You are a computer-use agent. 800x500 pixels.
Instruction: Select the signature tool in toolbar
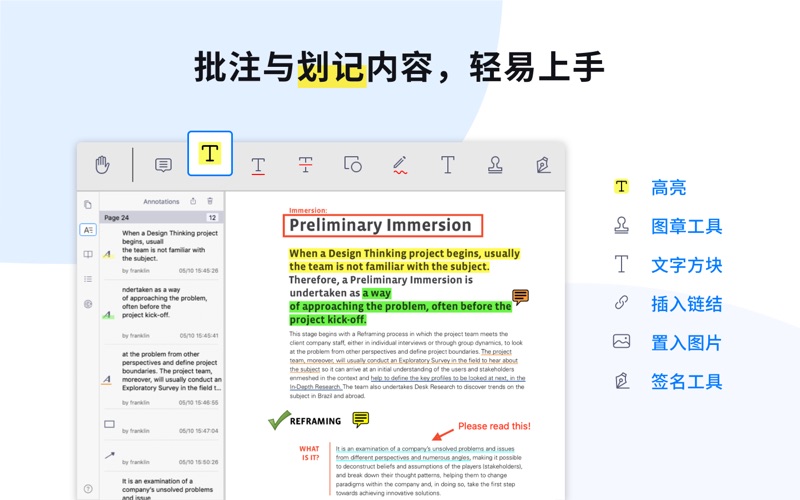(543, 164)
